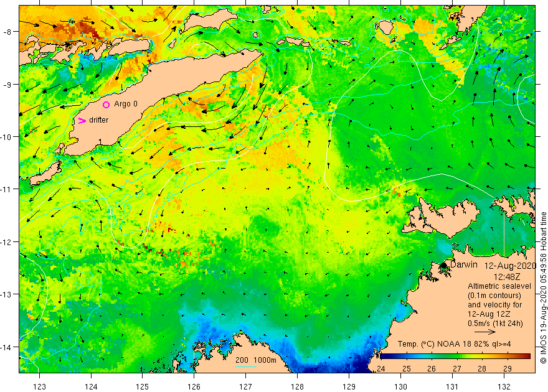This screenshot has height=392, width=548.
Task: Click the longitude axis label '131'
Action: point(452,386)
